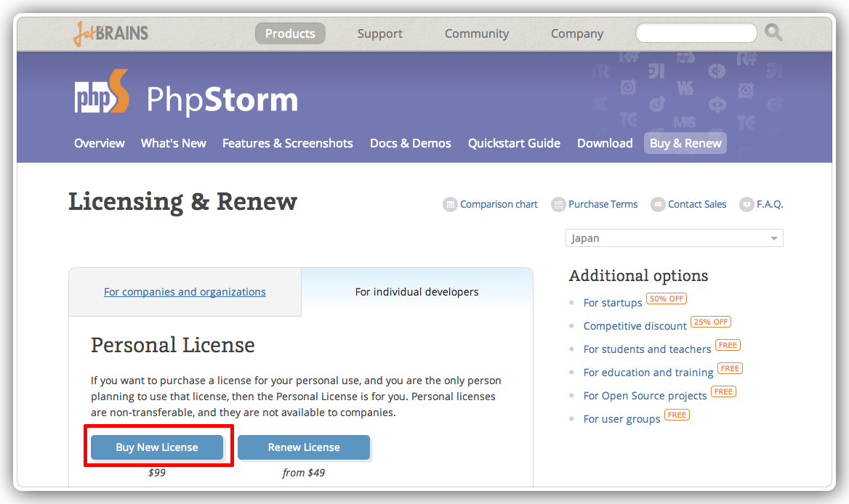Open the Community menu

[477, 33]
